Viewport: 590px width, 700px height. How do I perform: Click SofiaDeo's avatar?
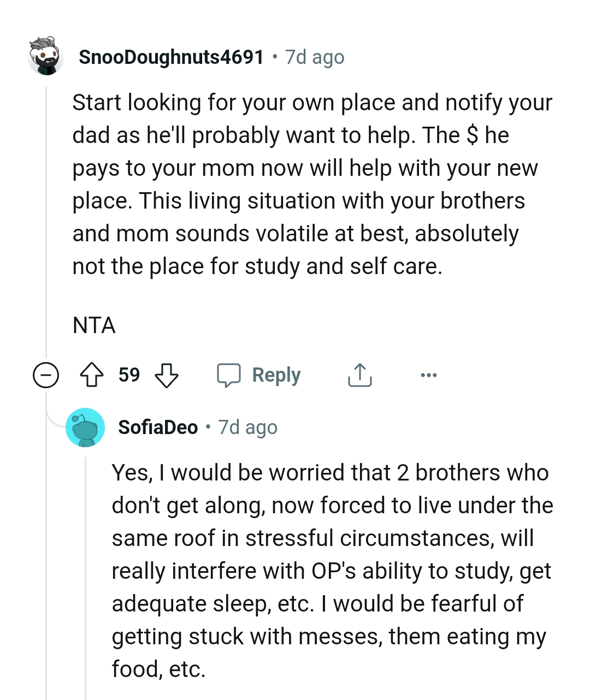[x=85, y=428]
